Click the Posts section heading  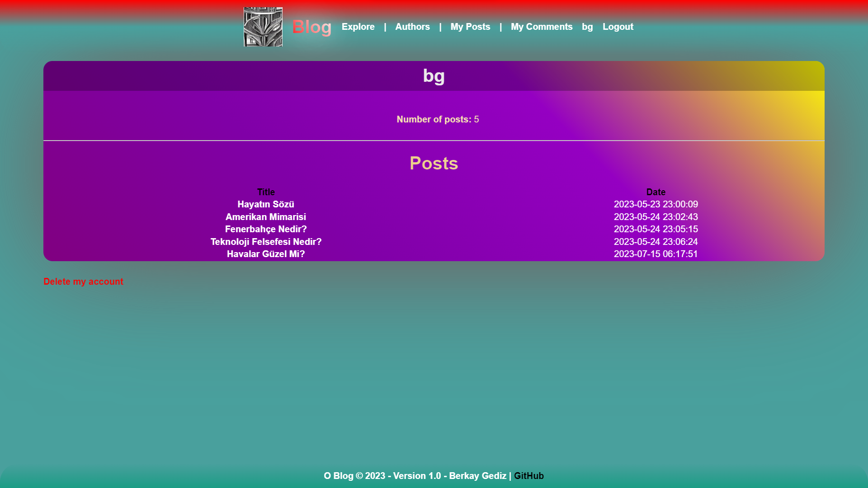click(x=434, y=163)
